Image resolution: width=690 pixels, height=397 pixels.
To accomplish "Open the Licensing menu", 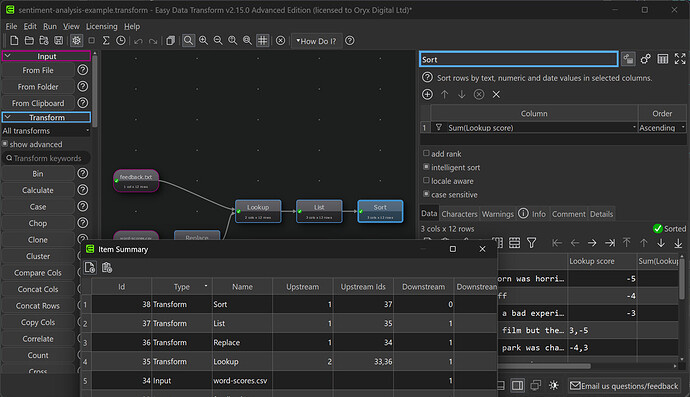I will pos(102,26).
